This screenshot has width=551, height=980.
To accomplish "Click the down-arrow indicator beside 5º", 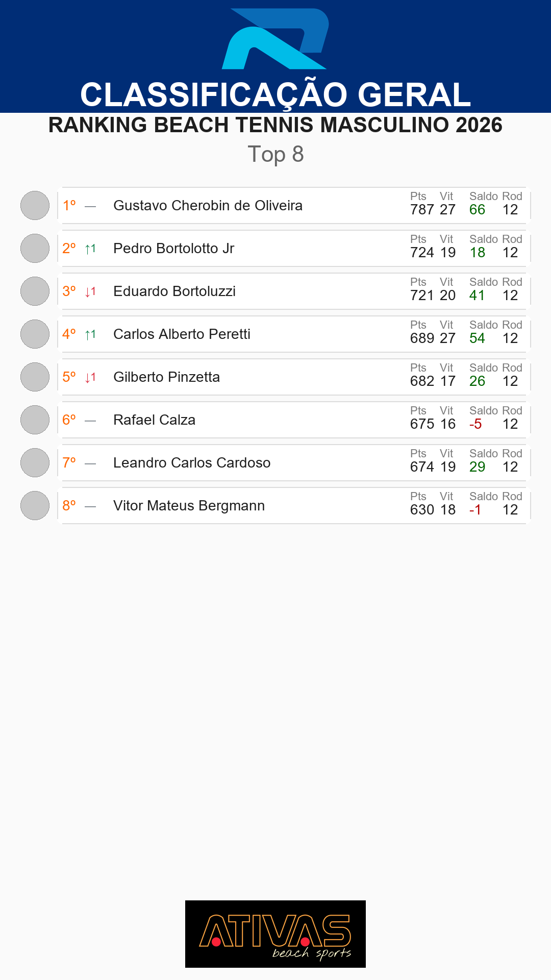I will coord(90,377).
